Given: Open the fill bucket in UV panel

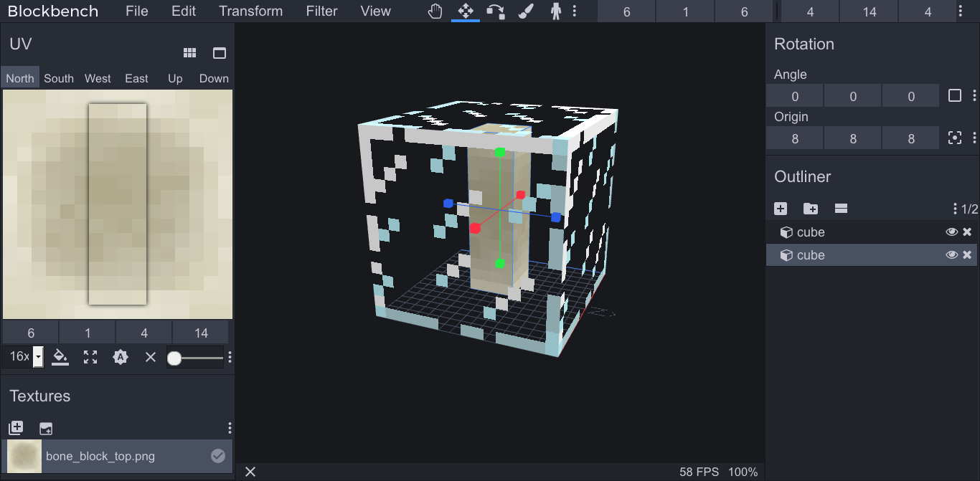Looking at the screenshot, I should (x=60, y=356).
